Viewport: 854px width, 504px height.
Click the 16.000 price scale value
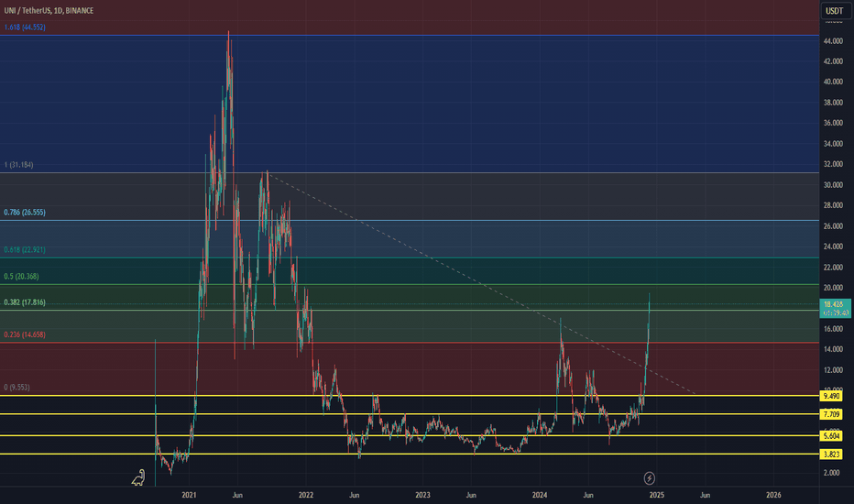833,329
